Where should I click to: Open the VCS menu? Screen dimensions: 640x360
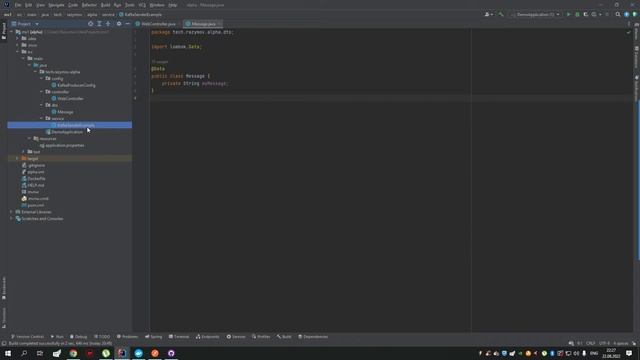pos(142,5)
